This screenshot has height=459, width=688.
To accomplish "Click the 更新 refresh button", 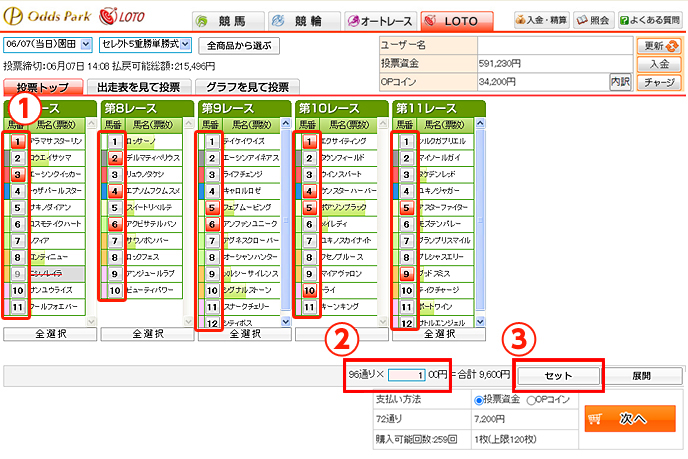I will [658, 46].
